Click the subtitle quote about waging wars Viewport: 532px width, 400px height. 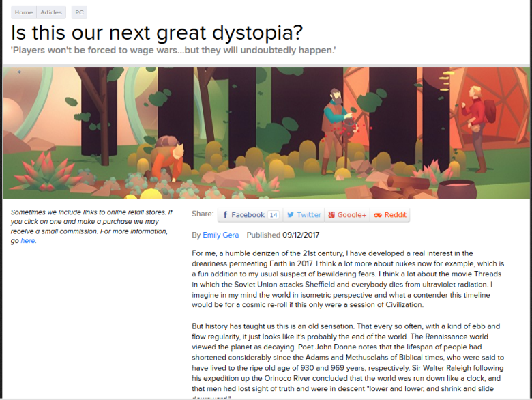tap(174, 51)
